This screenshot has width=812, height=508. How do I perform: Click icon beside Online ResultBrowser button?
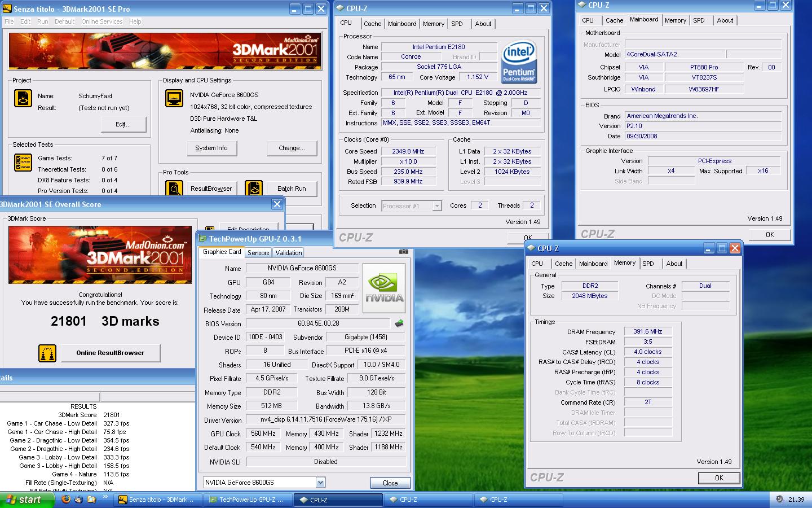(x=47, y=353)
